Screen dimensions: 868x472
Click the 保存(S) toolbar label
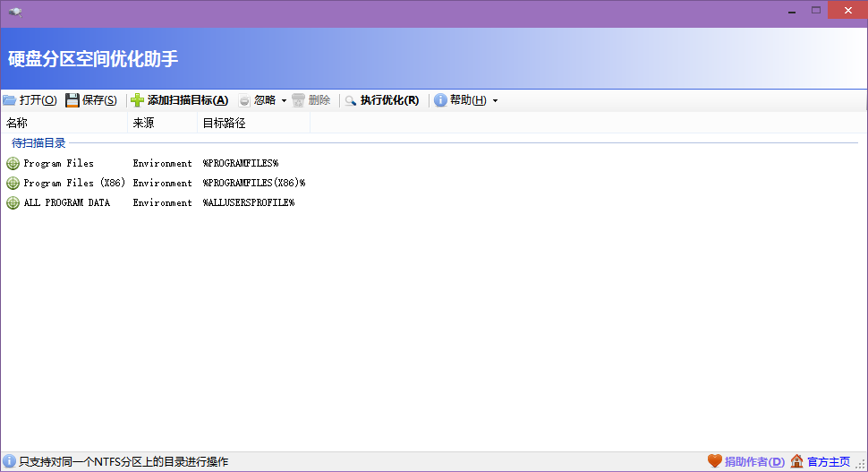(99, 100)
